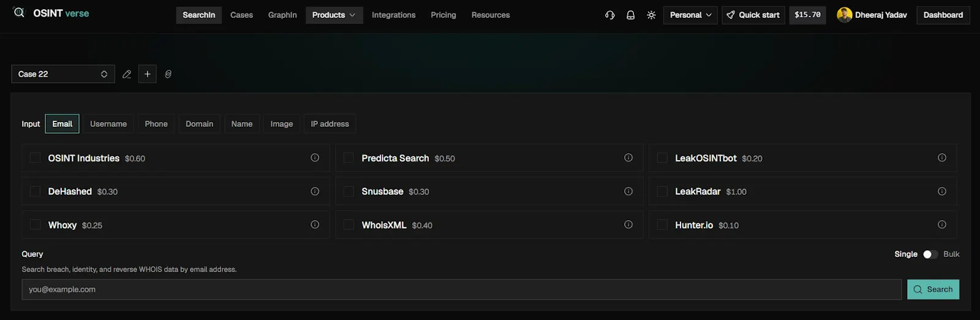Show info for DeHashed

point(315,191)
